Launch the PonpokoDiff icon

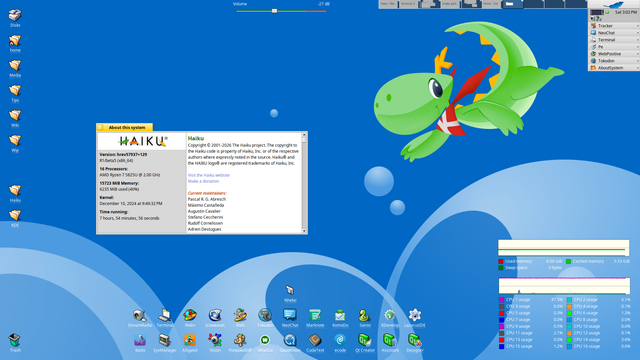pos(240,340)
